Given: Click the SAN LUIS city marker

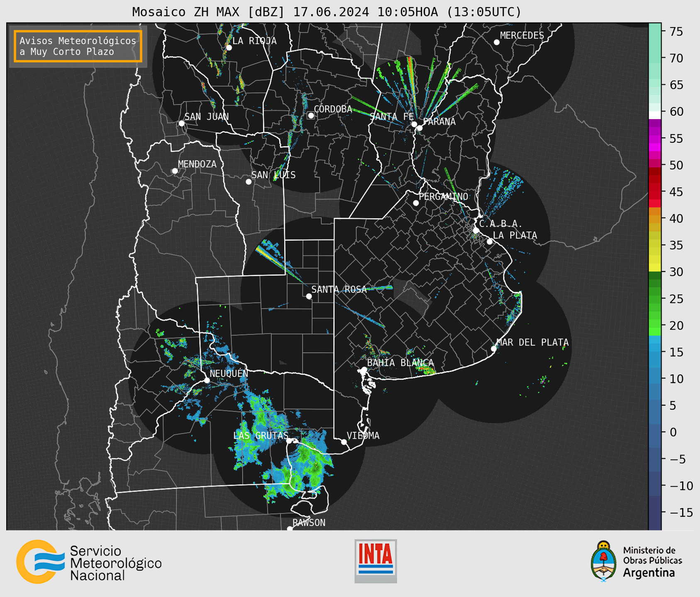Looking at the screenshot, I should [x=249, y=182].
